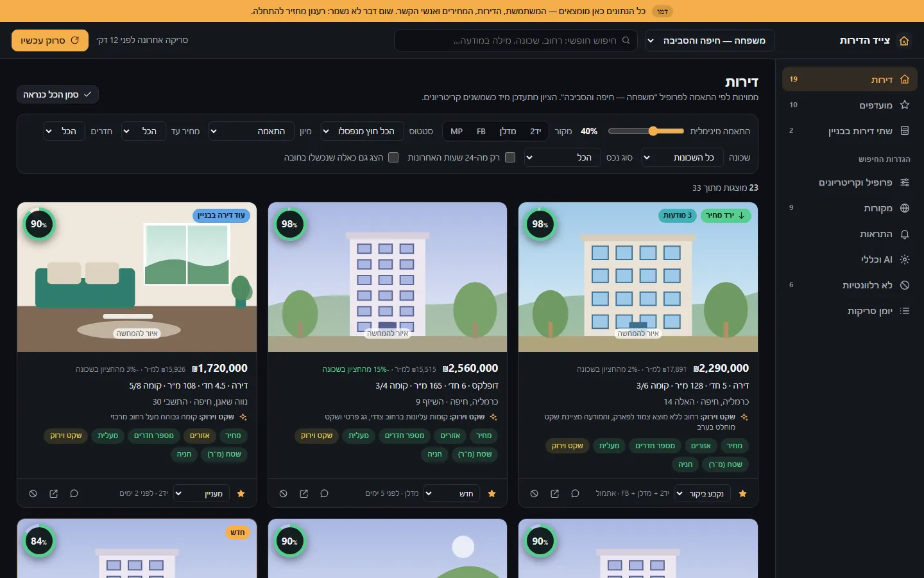
Task: Open the מחיר עד price dropdown
Action: click(x=144, y=131)
